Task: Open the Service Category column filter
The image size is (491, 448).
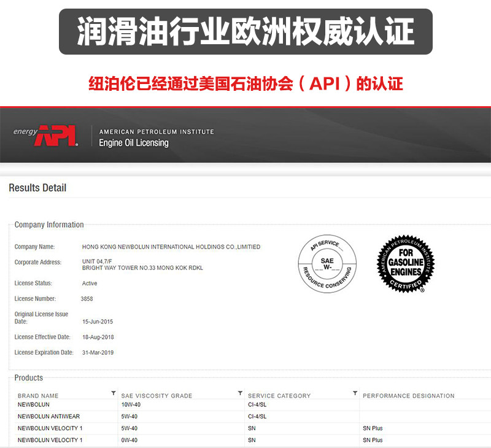Action: coord(355,393)
